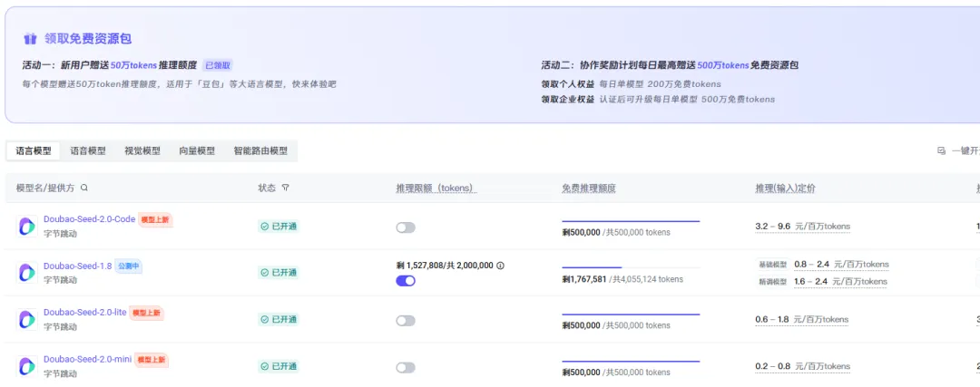The height and width of the screenshot is (387, 980).
Task: Open the filter icon next to 状态
Action: tap(286, 188)
